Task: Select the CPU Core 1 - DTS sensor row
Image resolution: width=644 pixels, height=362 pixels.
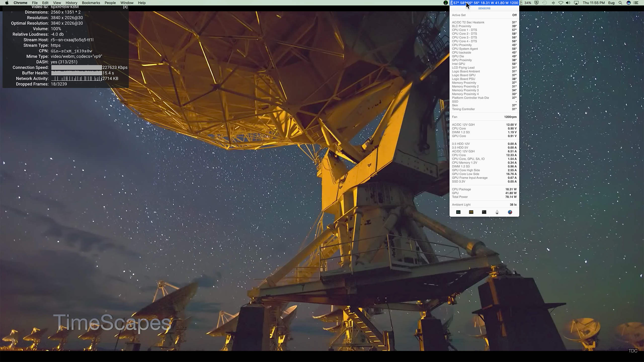Action: click(484, 30)
